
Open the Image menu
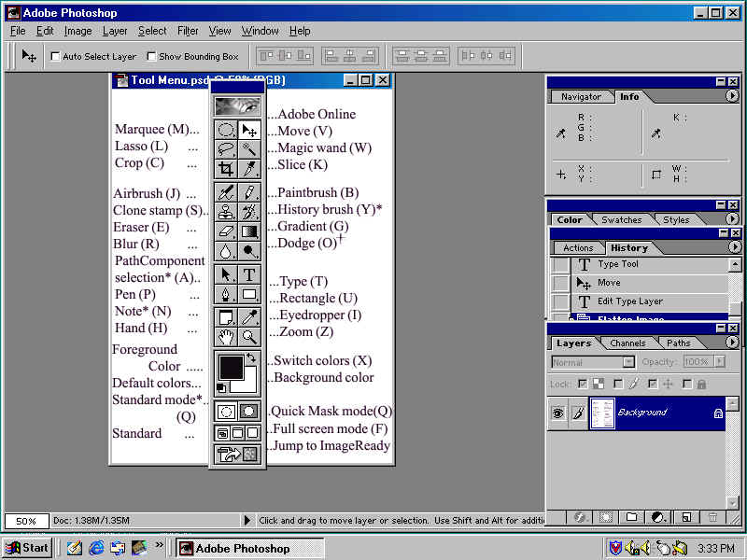coord(78,31)
